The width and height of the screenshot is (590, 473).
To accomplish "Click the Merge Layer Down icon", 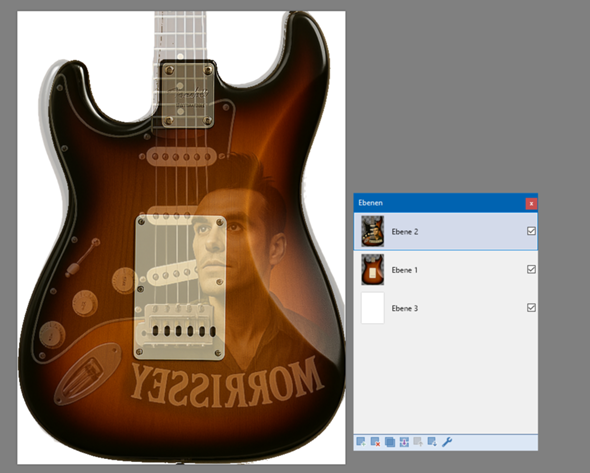I will (x=404, y=442).
